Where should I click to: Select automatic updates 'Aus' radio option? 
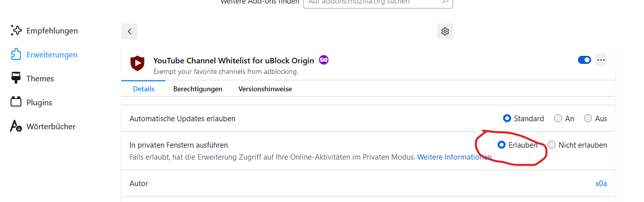pos(588,119)
